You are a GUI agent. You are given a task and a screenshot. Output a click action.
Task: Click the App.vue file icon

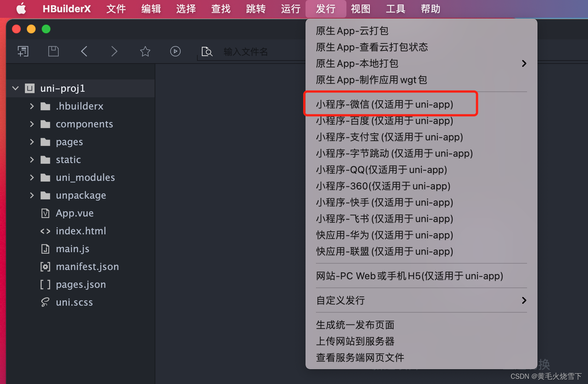(45, 213)
